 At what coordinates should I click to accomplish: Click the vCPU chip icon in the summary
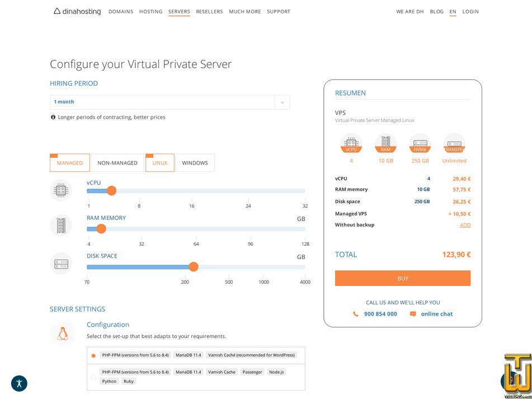(351, 143)
